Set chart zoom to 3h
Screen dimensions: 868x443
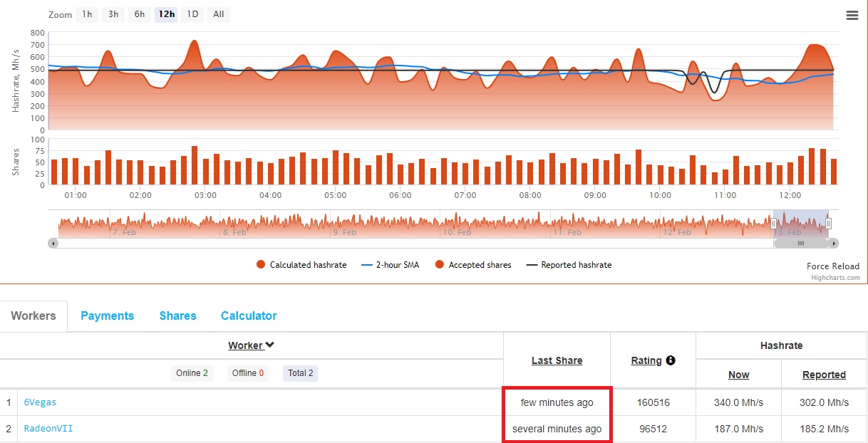(x=113, y=14)
